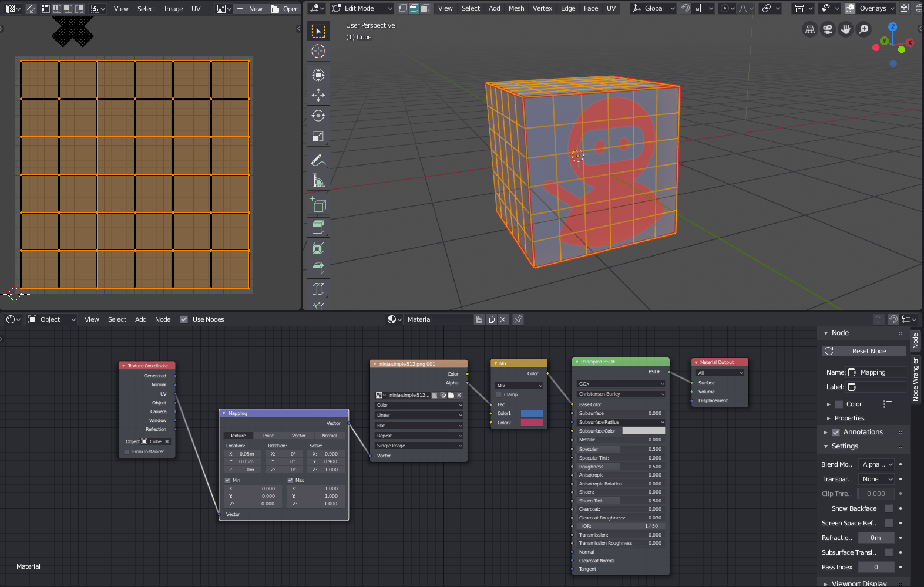
Task: Open the Blend Mode dropdown
Action: click(876, 464)
